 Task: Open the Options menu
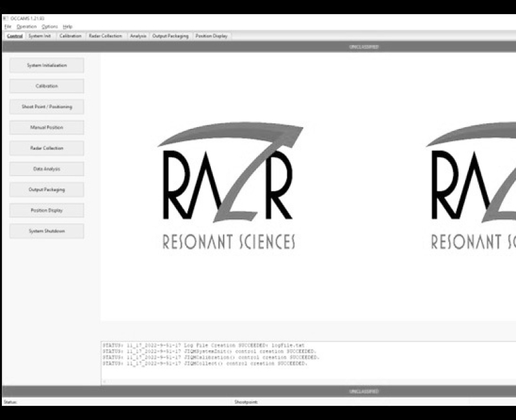tap(50, 26)
